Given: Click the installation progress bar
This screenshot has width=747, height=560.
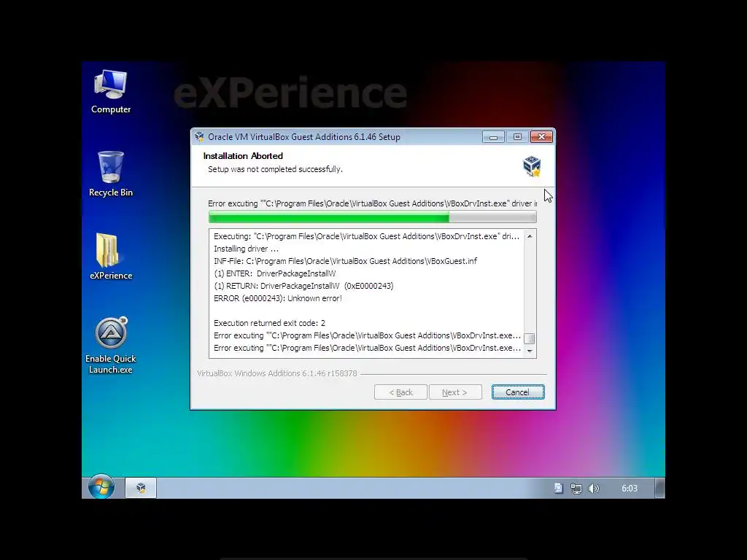Looking at the screenshot, I should (373, 217).
